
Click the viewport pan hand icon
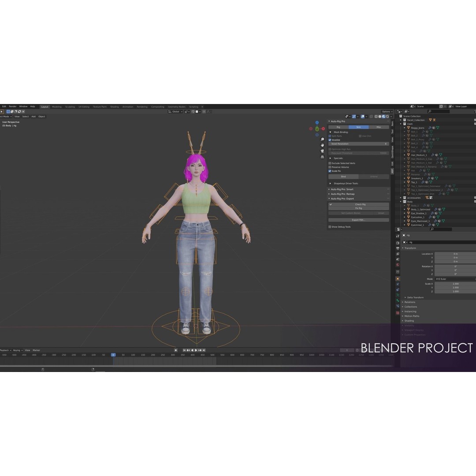point(322,145)
